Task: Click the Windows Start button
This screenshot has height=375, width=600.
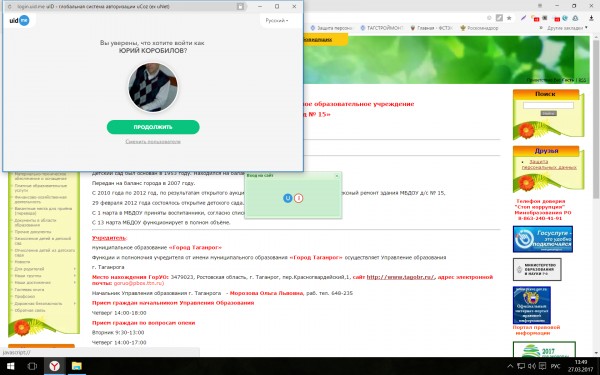Action: click(10, 366)
